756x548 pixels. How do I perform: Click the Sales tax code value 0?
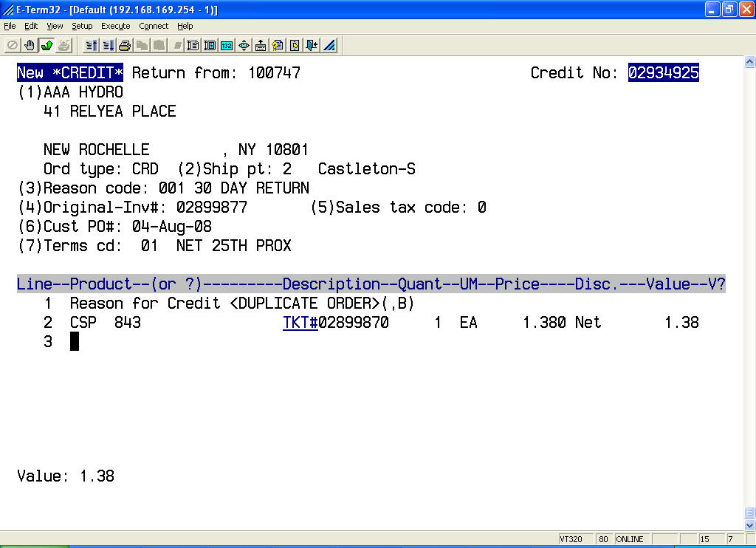pos(481,208)
